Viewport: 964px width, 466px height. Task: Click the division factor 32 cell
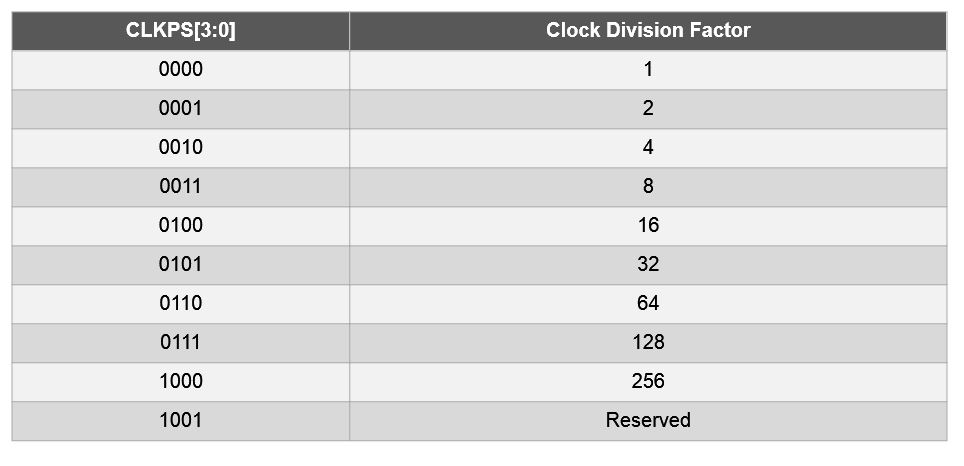click(x=648, y=265)
